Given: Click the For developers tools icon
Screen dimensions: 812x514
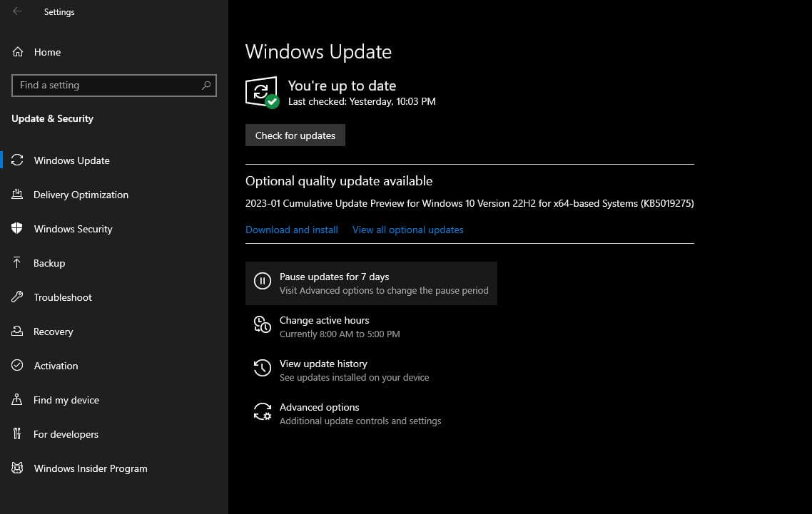Looking at the screenshot, I should (x=17, y=433).
